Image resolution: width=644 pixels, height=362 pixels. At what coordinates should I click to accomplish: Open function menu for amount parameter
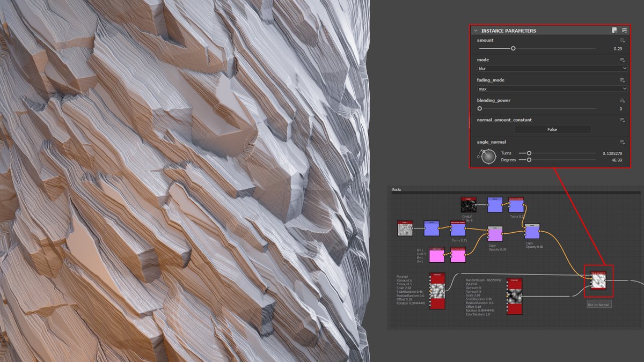click(622, 40)
